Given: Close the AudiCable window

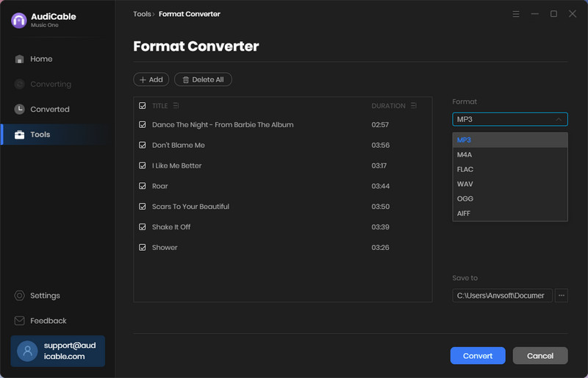Looking at the screenshot, I should (x=573, y=14).
